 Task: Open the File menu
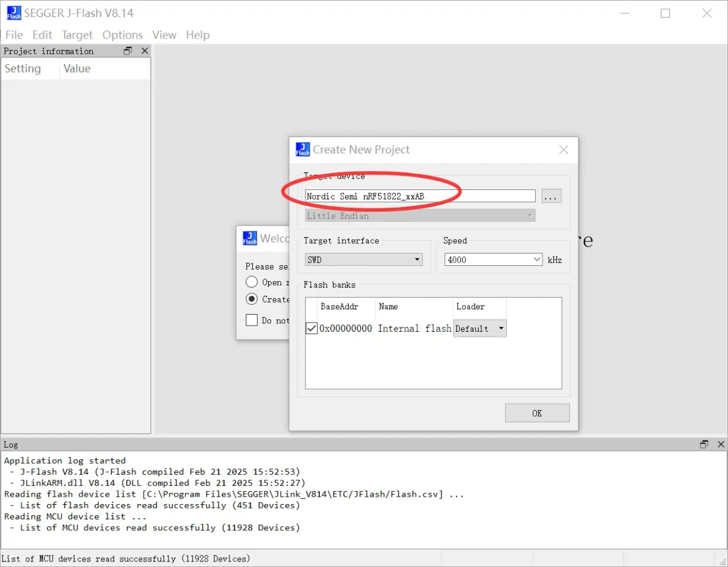point(14,35)
